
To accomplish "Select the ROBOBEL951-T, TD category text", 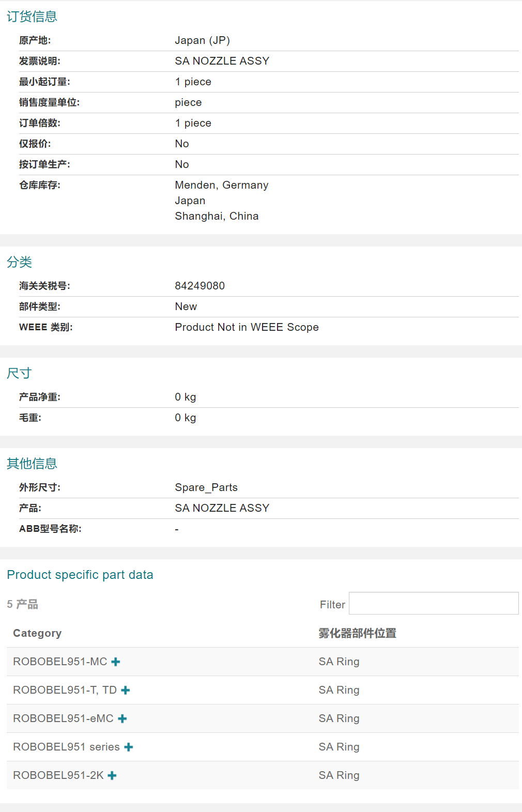I will 65,690.
